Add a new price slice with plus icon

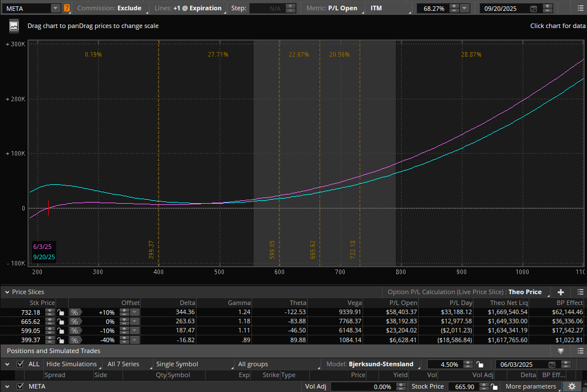pos(561,292)
